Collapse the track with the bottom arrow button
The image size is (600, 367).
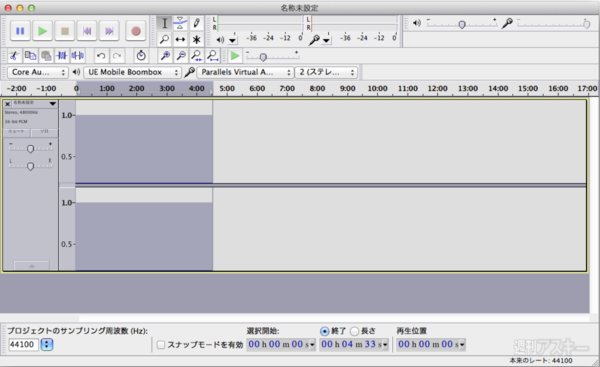tap(31, 265)
